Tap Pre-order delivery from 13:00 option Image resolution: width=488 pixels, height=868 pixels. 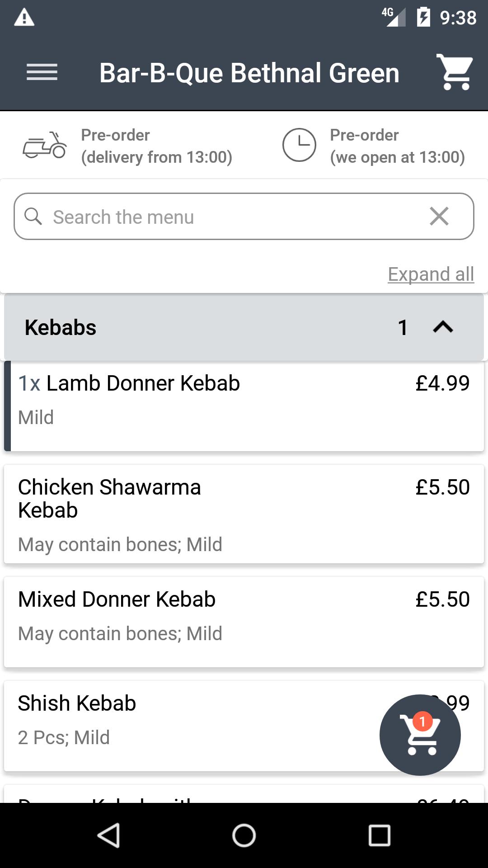(156, 146)
